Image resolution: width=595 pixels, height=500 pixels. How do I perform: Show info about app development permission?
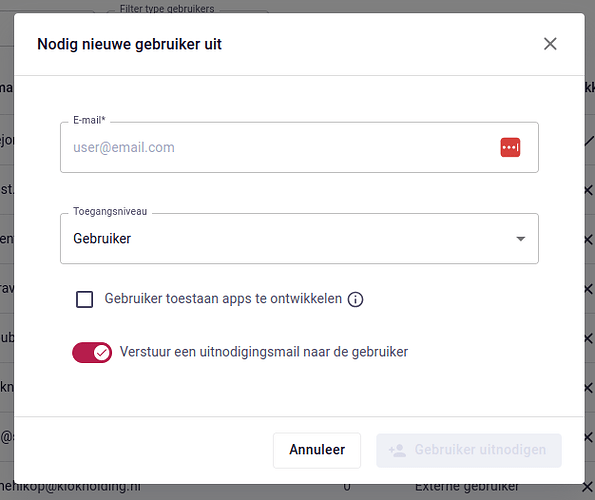355,299
